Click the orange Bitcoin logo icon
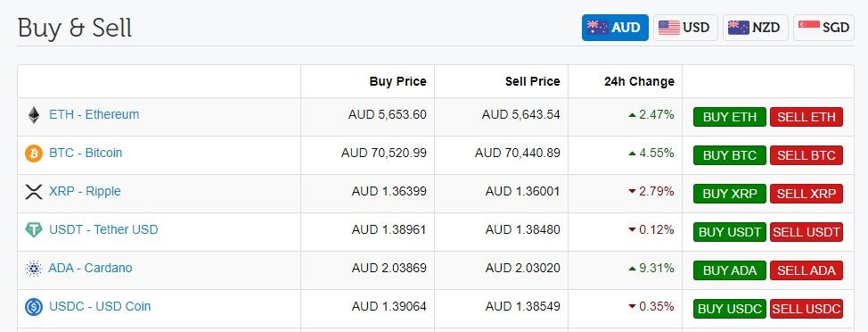 click(x=34, y=154)
